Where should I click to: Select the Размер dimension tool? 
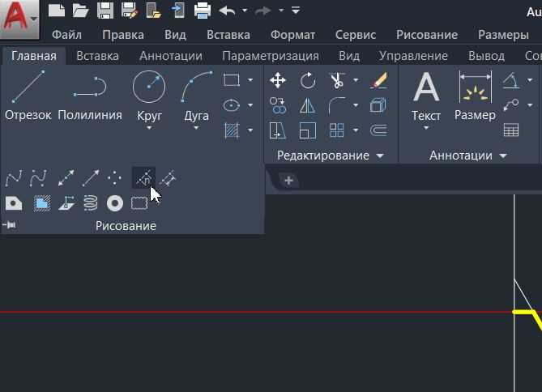[x=475, y=95]
